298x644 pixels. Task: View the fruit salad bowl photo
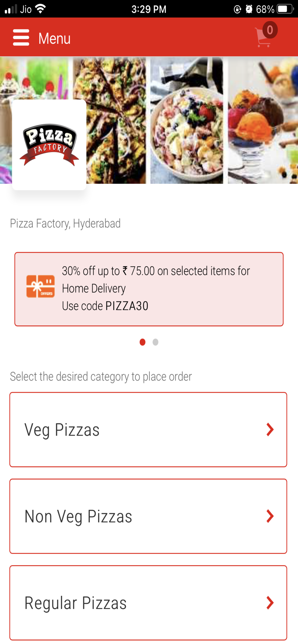pyautogui.click(x=187, y=120)
